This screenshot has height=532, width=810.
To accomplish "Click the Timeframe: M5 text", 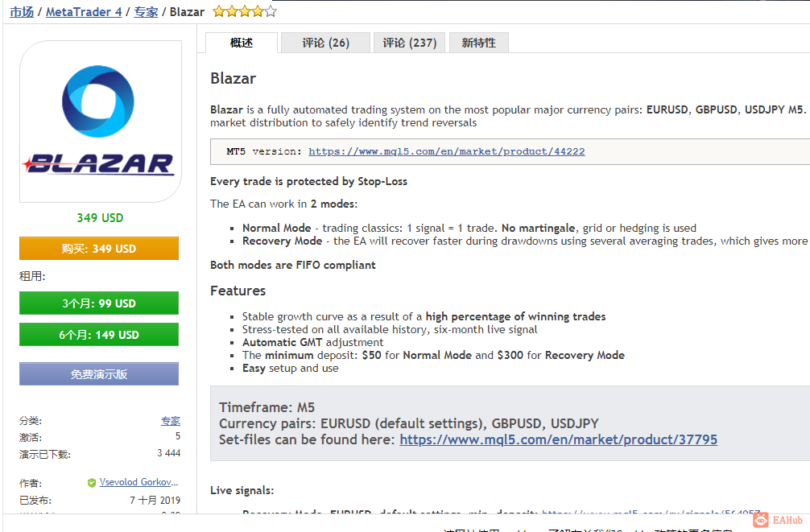I will 267,407.
